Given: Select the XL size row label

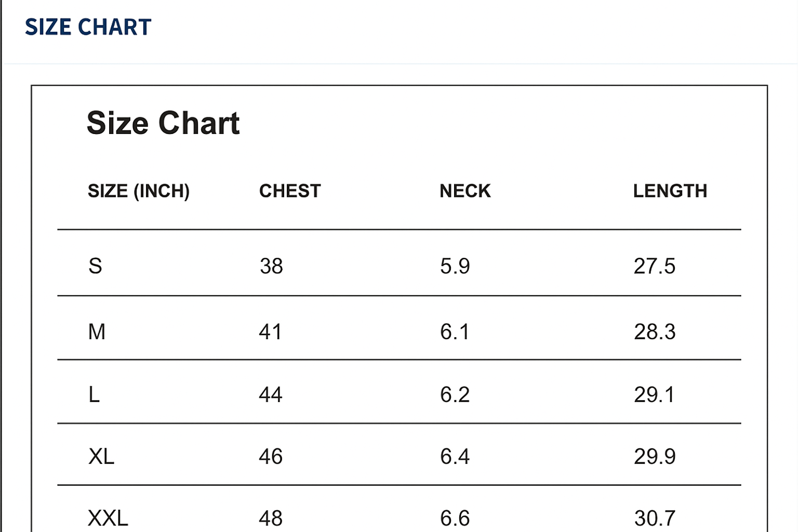Looking at the screenshot, I should [x=101, y=457].
